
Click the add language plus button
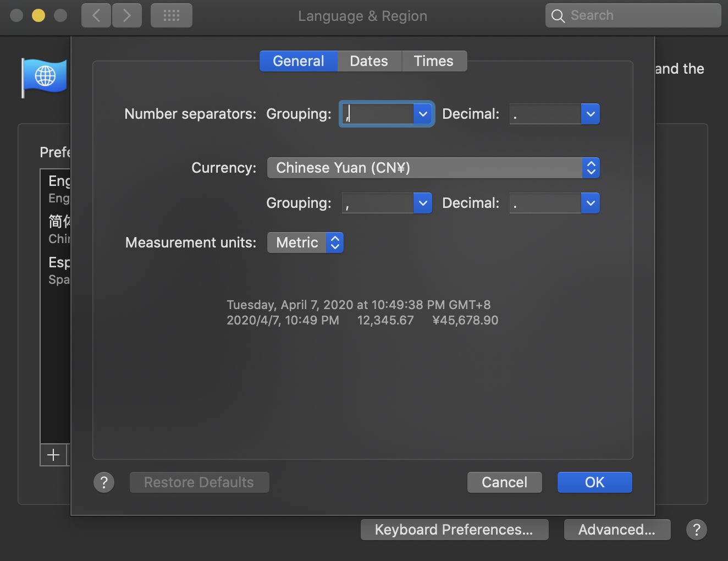53,455
